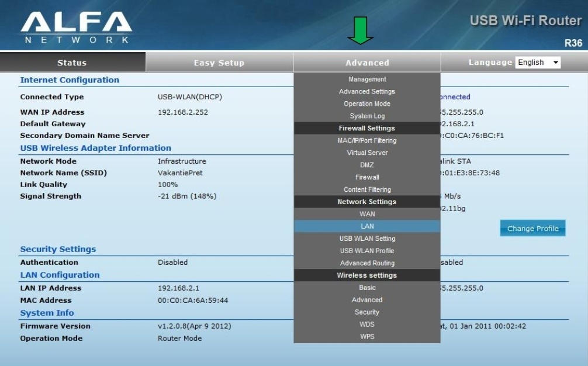Viewport: 588px width, 366px height.
Task: Choose Advanced Settings in the dropdown menu
Action: click(x=367, y=91)
